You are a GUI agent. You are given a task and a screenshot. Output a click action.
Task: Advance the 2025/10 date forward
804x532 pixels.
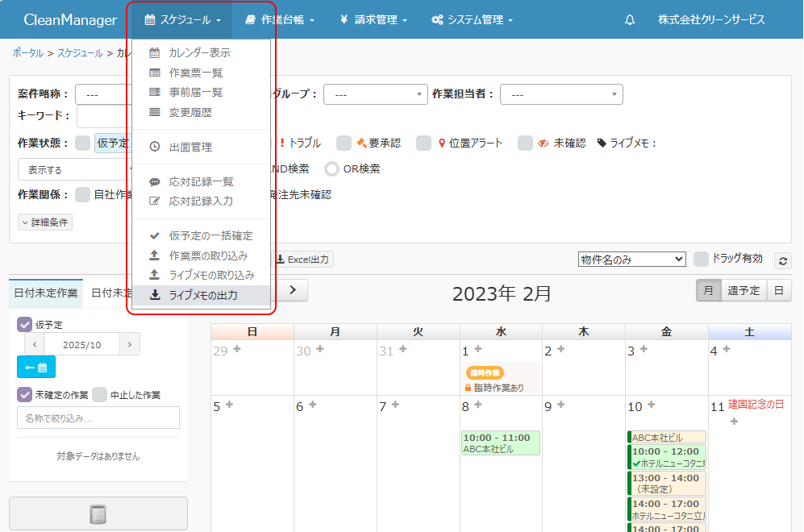pos(130,344)
